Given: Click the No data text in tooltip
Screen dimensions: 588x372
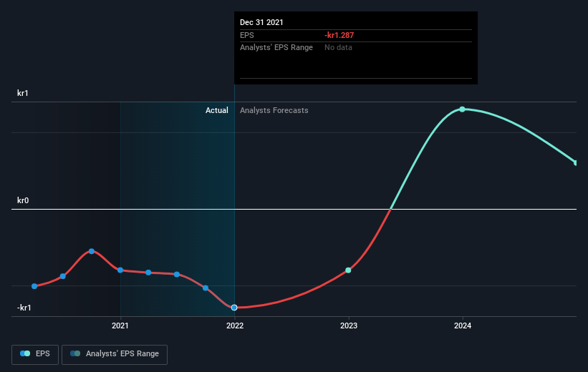Looking at the screenshot, I should (338, 48).
